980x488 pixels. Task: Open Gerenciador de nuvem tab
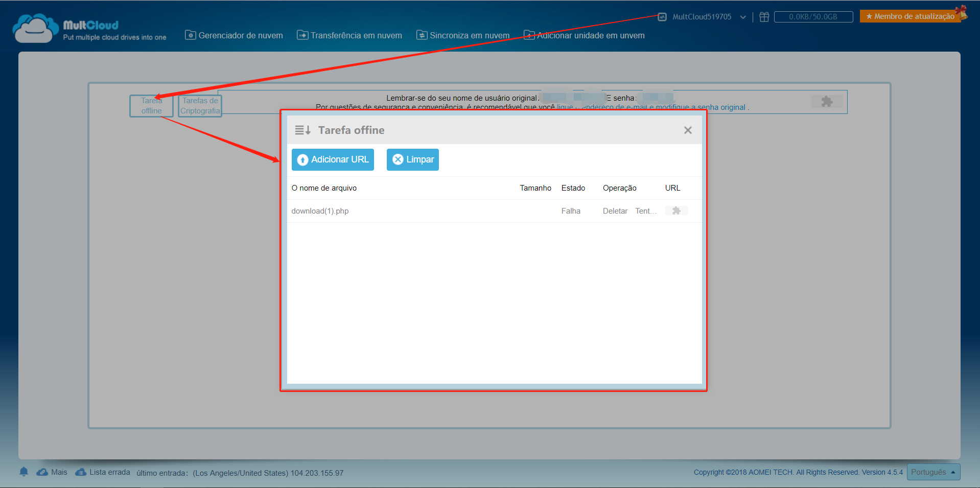tap(234, 35)
